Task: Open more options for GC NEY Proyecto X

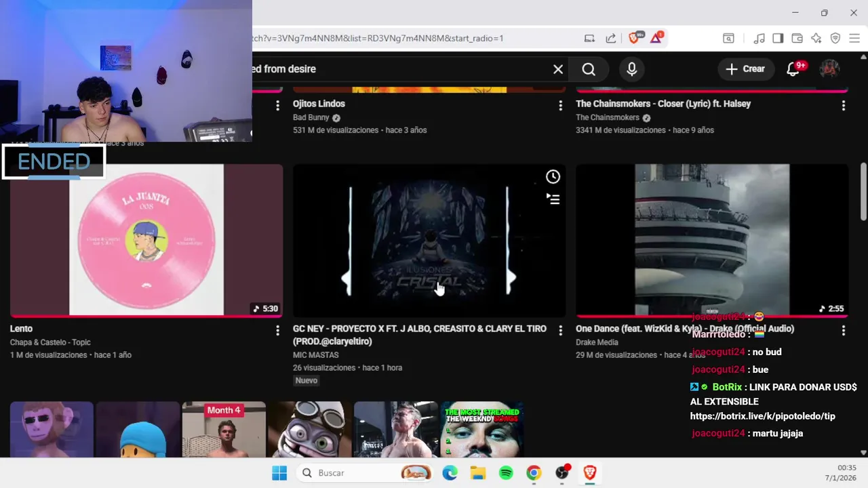Action: [560, 331]
